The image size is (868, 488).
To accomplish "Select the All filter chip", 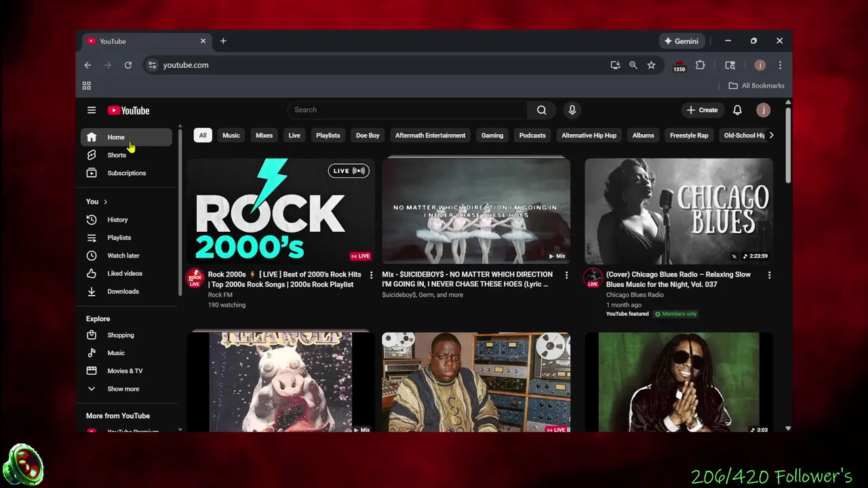I will pyautogui.click(x=203, y=135).
